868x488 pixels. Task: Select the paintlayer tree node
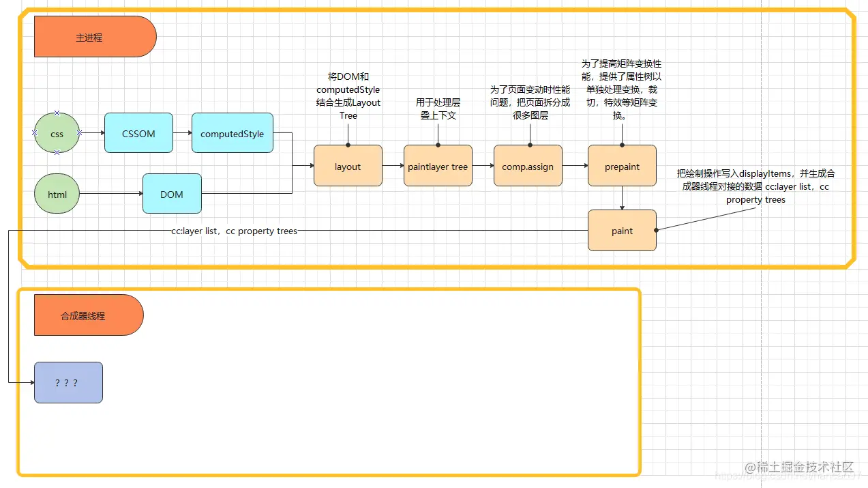click(438, 166)
